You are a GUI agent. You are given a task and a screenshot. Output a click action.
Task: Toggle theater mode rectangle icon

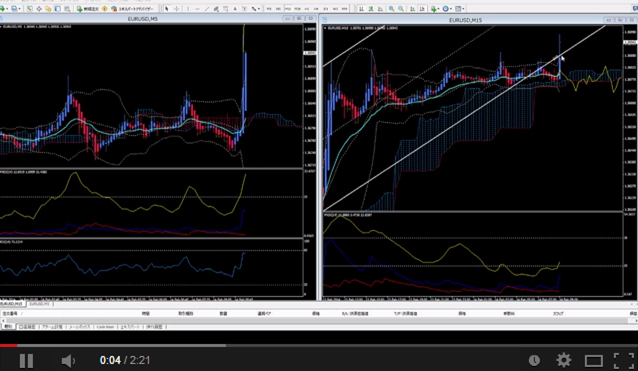click(594, 360)
